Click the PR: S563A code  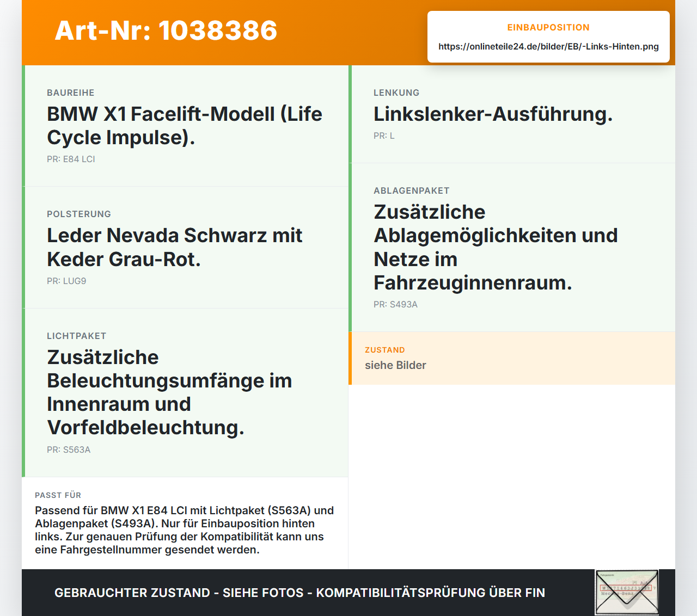[x=69, y=449]
